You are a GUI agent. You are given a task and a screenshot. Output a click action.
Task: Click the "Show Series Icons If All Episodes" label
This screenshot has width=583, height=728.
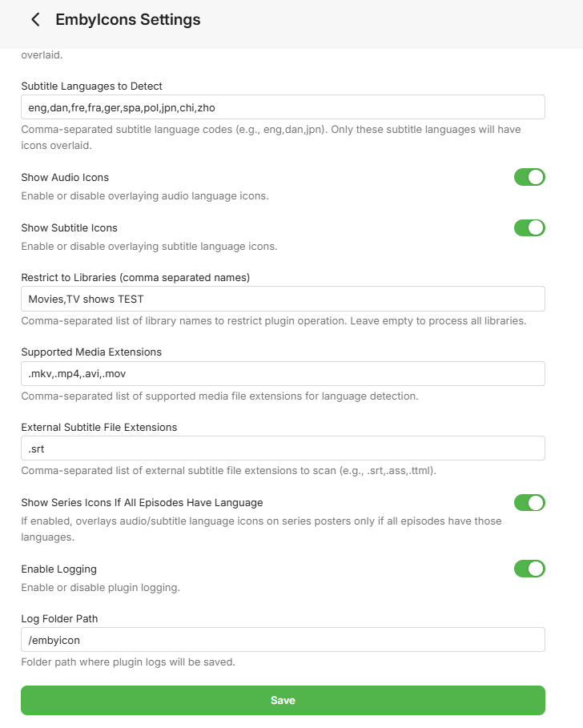point(142,502)
